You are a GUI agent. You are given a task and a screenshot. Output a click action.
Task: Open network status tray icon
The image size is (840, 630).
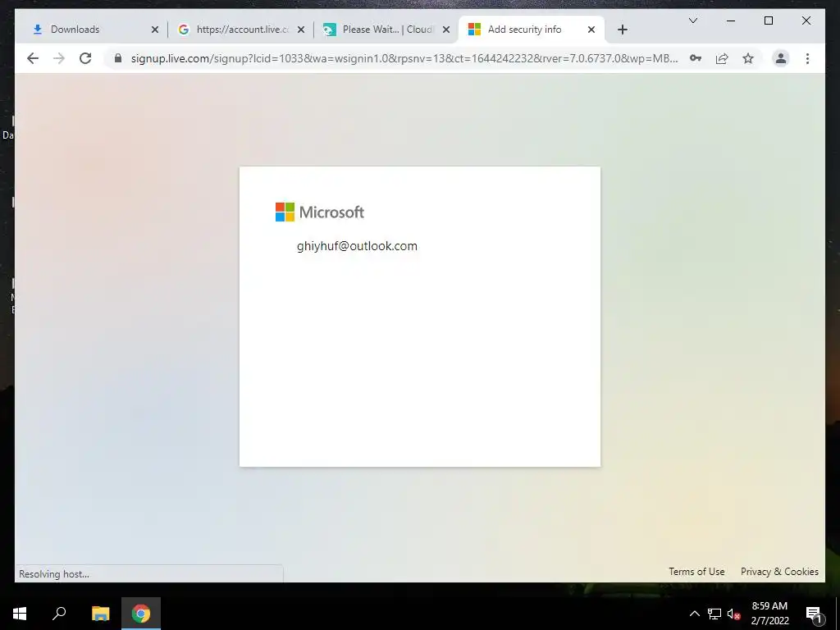714,614
